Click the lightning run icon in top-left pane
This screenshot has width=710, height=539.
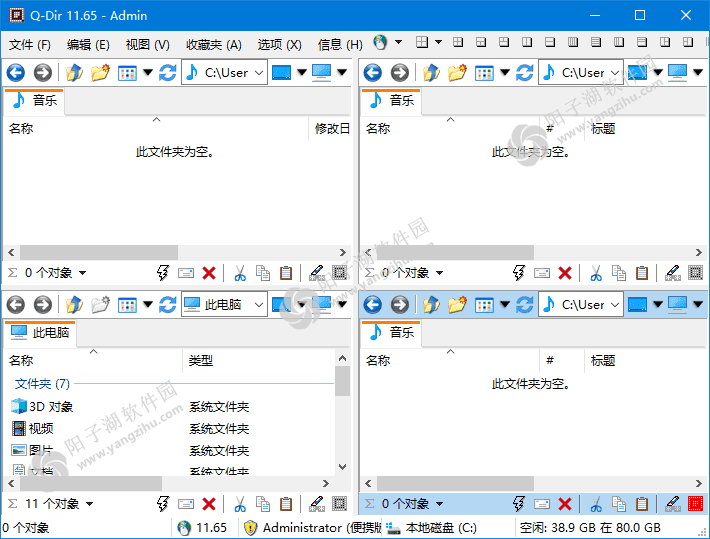163,273
